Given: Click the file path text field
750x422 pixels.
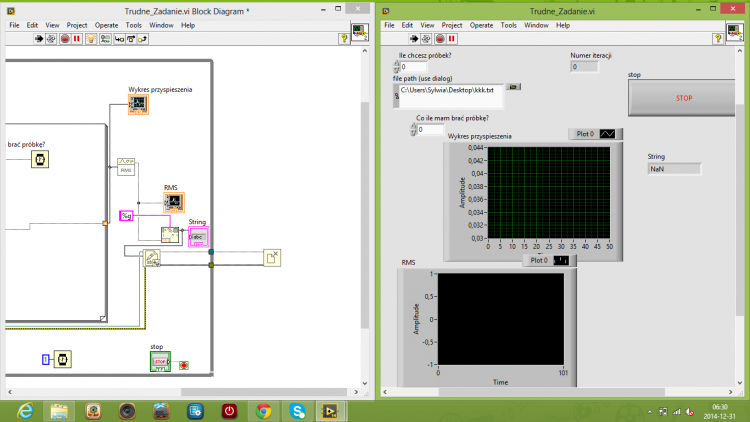Looking at the screenshot, I should [x=449, y=96].
